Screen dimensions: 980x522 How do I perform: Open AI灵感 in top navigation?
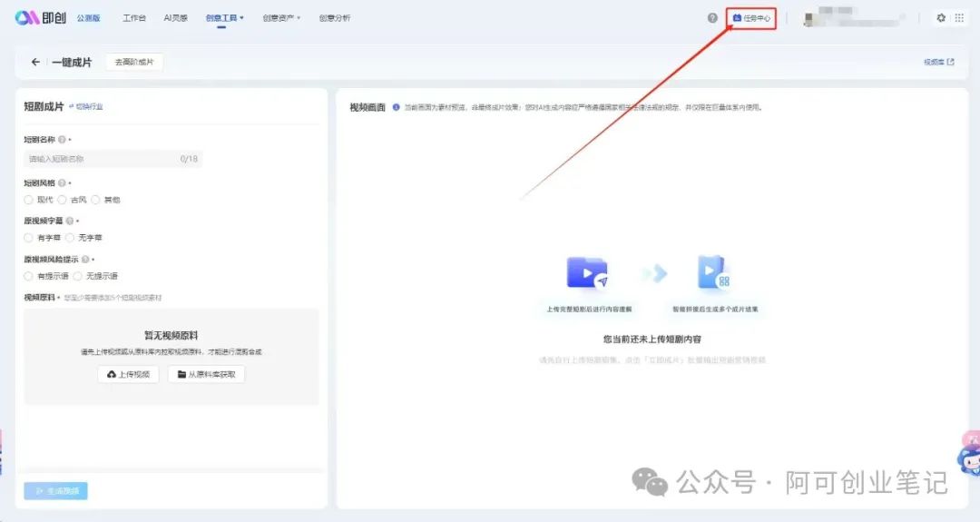point(176,18)
